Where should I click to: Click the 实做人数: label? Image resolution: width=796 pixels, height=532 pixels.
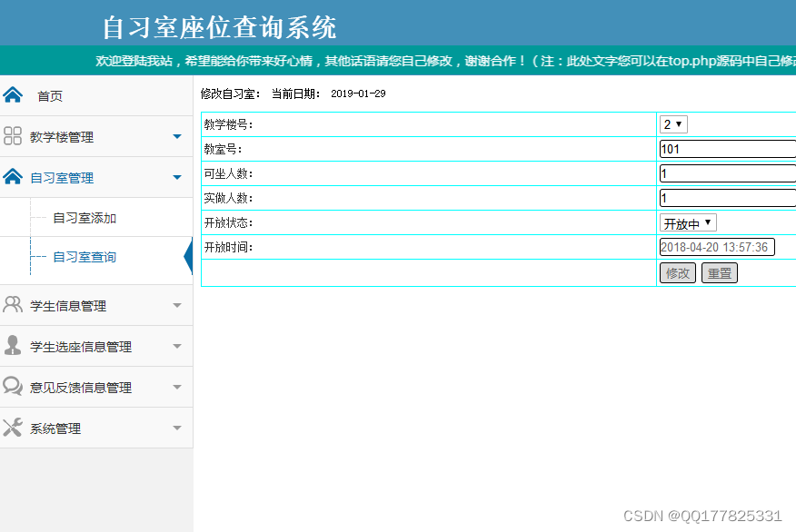pyautogui.click(x=228, y=198)
